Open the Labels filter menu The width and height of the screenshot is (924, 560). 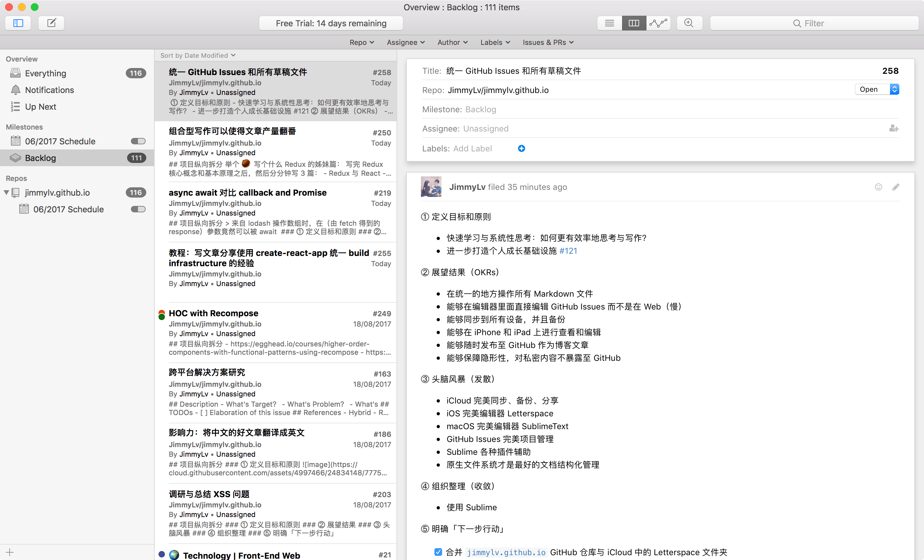click(x=495, y=42)
